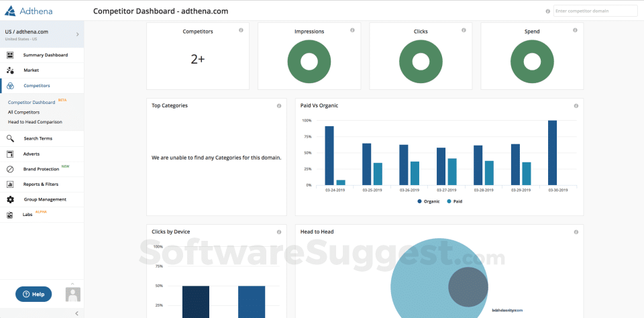Click the 03-26-2019 axis label
644x318 pixels.
click(409, 191)
